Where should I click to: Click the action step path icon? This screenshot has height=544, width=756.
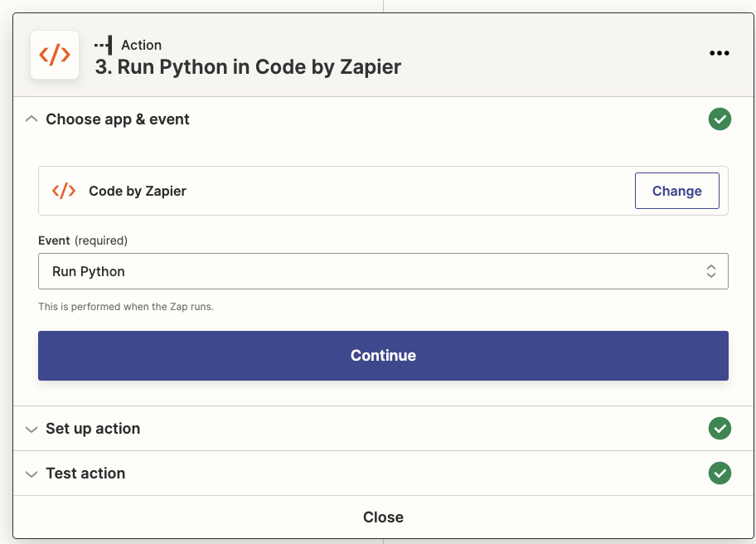pyautogui.click(x=103, y=46)
